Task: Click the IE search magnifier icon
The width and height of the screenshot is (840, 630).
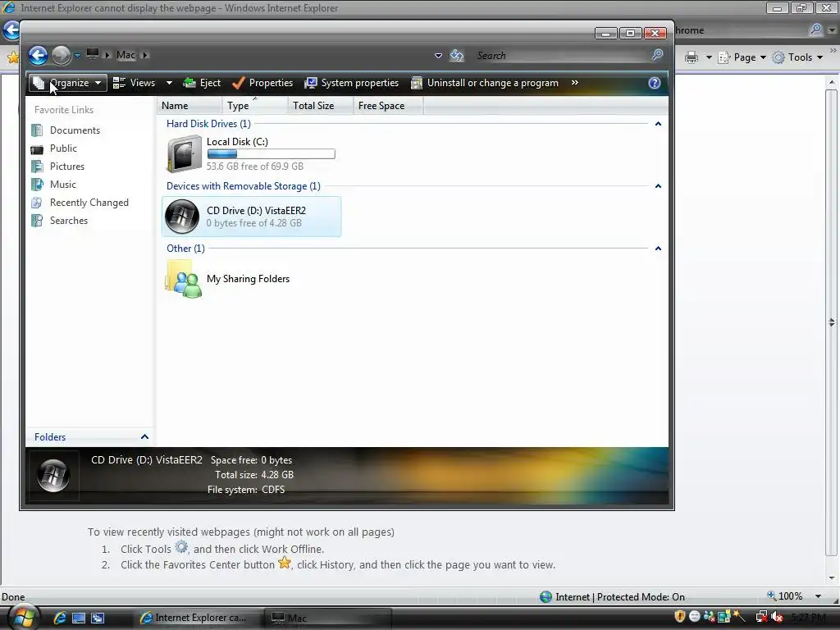Action: click(816, 30)
